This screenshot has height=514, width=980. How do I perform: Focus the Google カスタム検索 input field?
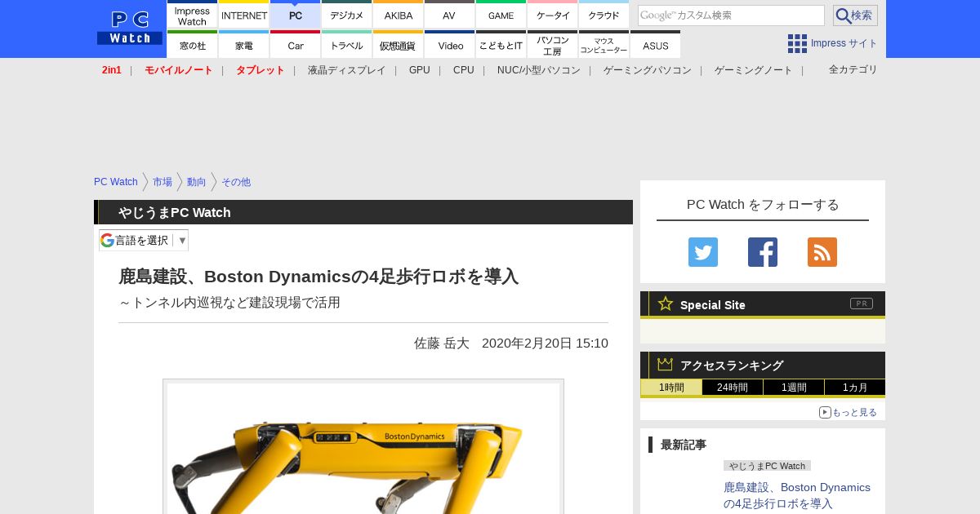click(731, 16)
